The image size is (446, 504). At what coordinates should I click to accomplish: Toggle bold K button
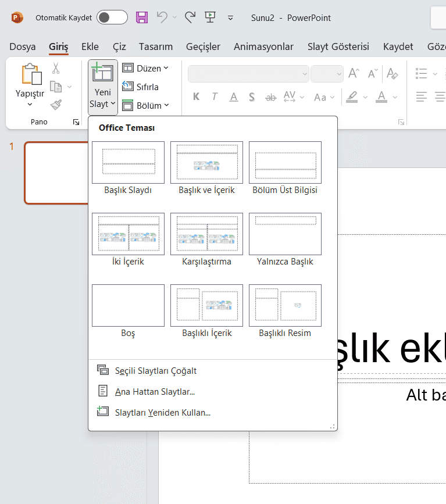tap(196, 96)
